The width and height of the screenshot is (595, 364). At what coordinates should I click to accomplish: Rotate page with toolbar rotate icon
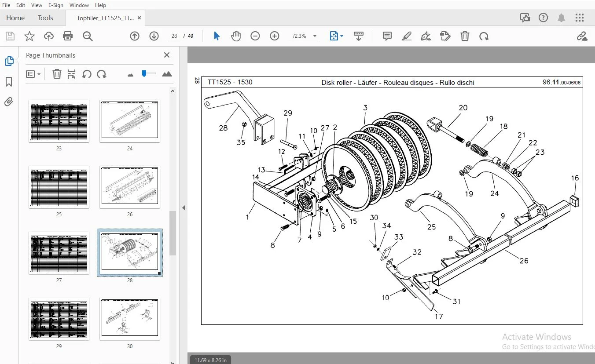coord(484,36)
